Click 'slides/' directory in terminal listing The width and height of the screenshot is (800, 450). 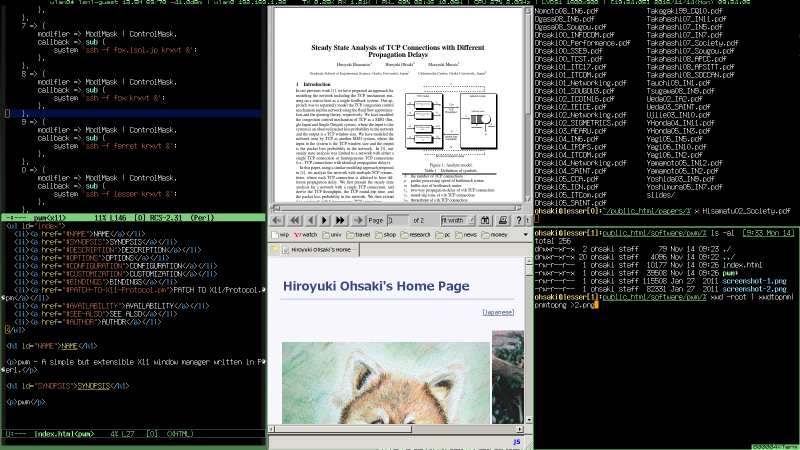pyautogui.click(x=661, y=195)
